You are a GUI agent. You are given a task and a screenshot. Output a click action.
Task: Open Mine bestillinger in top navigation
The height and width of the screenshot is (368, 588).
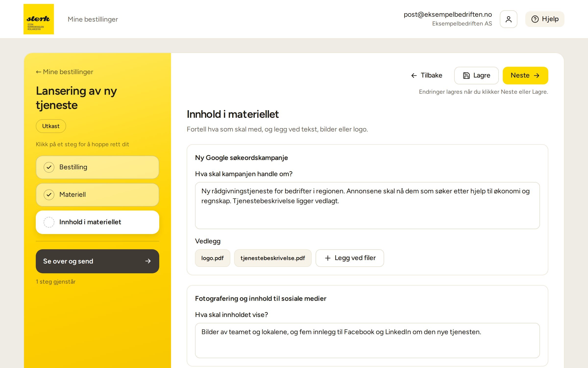click(x=93, y=19)
